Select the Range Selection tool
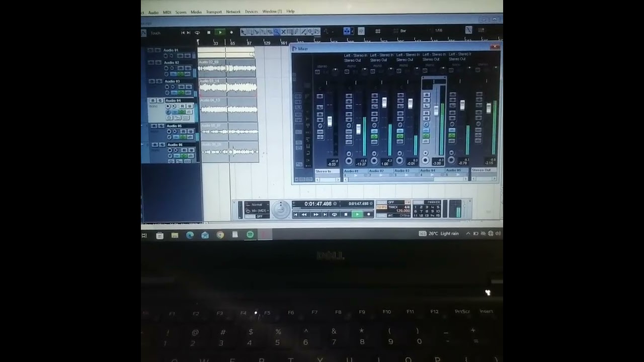This screenshot has height=362, width=644. (x=250, y=32)
